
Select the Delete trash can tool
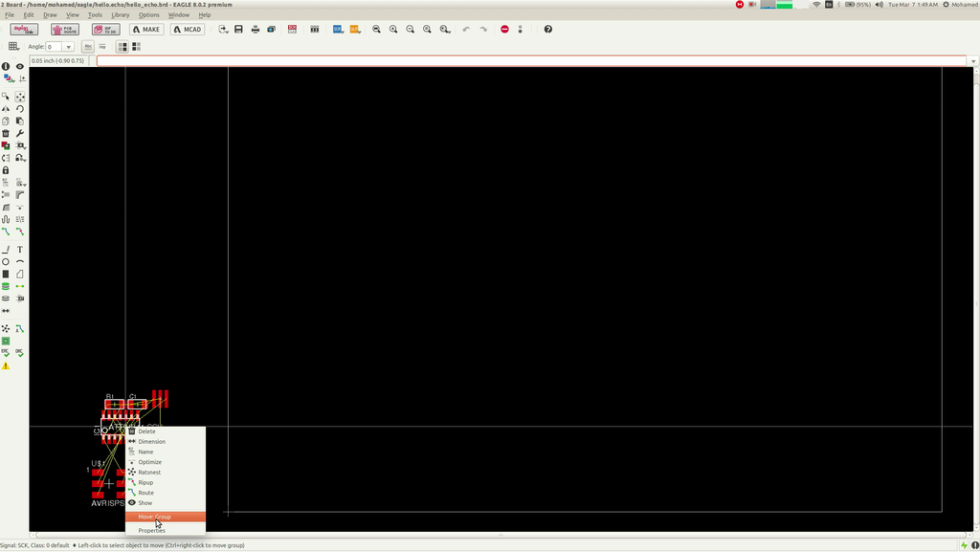click(6, 133)
